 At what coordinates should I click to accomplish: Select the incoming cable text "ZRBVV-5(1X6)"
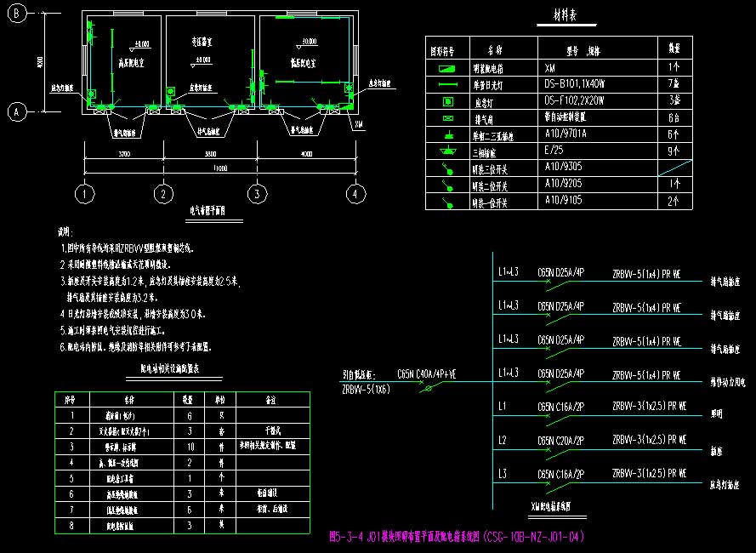pyautogui.click(x=366, y=390)
